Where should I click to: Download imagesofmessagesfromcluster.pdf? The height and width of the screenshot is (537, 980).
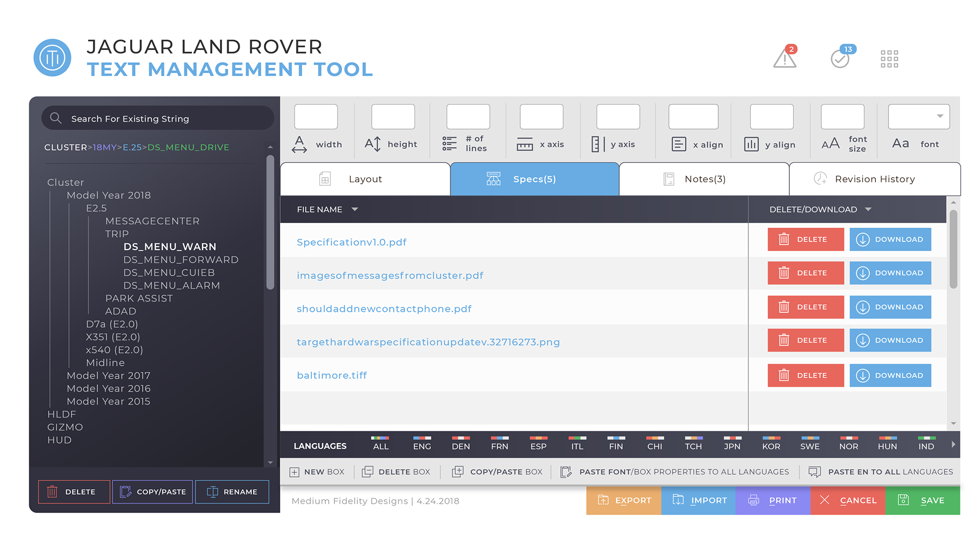[890, 273]
